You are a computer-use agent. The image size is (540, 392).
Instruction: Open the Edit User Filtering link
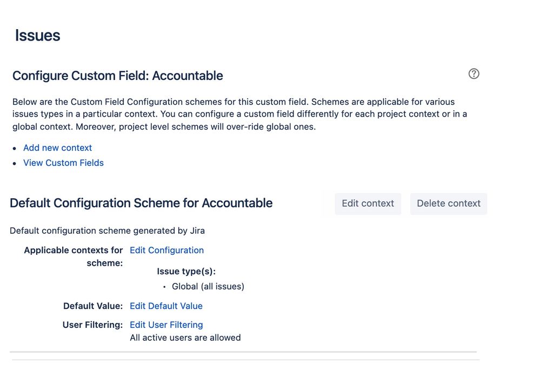coord(166,325)
